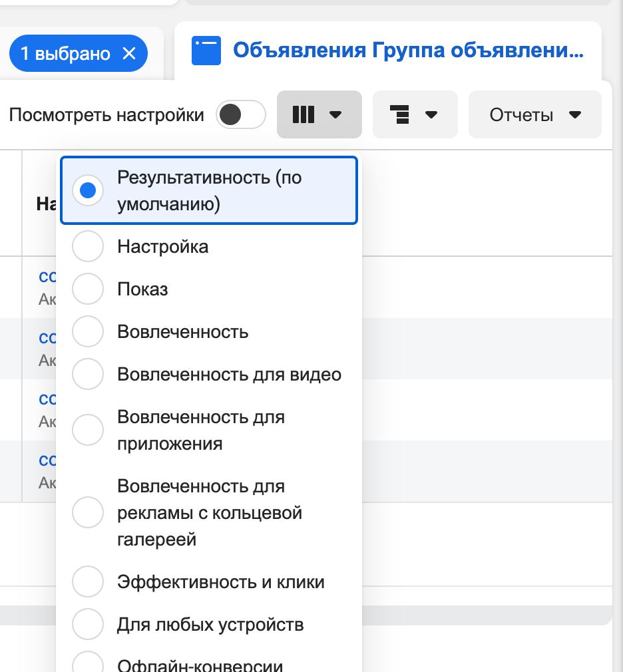Image resolution: width=623 pixels, height=672 pixels.
Task: Choose 'Вовлеченность для приложения' option
Action: tap(88, 430)
